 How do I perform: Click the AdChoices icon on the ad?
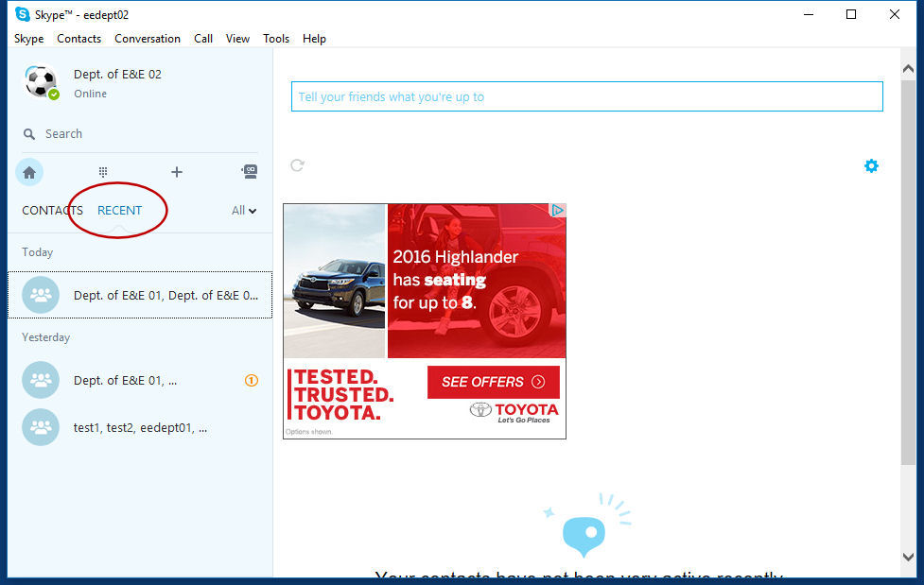click(x=557, y=211)
